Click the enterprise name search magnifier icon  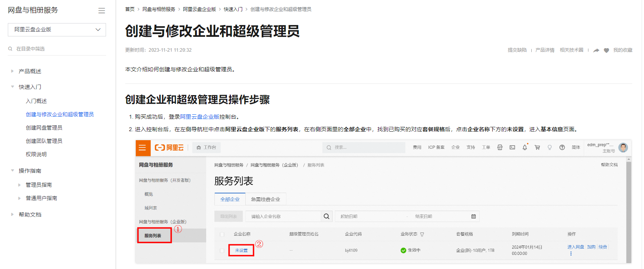pos(327,217)
